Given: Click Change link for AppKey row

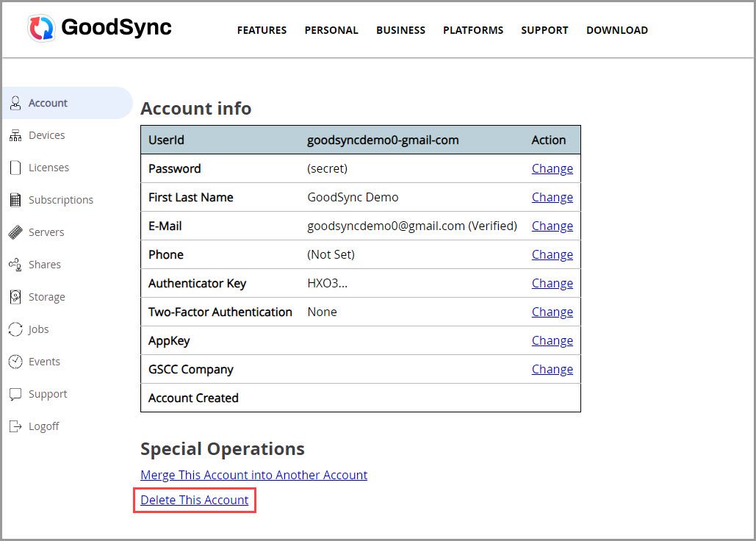Looking at the screenshot, I should [x=552, y=341].
